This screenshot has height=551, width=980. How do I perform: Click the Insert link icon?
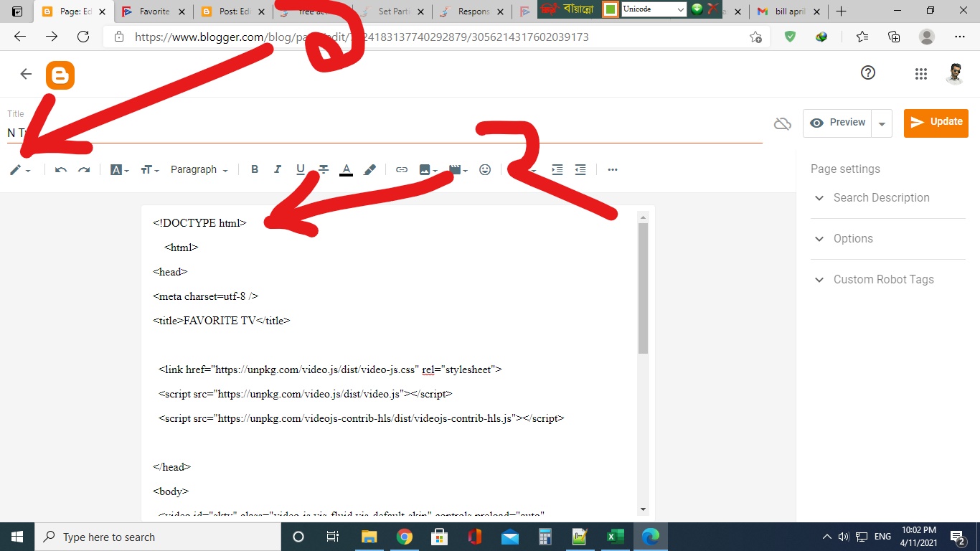coord(402,169)
